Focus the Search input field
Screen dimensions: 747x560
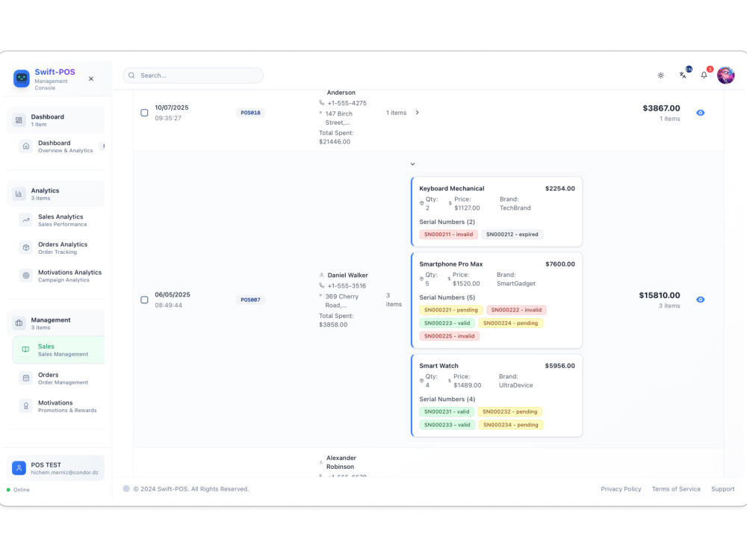(193, 75)
